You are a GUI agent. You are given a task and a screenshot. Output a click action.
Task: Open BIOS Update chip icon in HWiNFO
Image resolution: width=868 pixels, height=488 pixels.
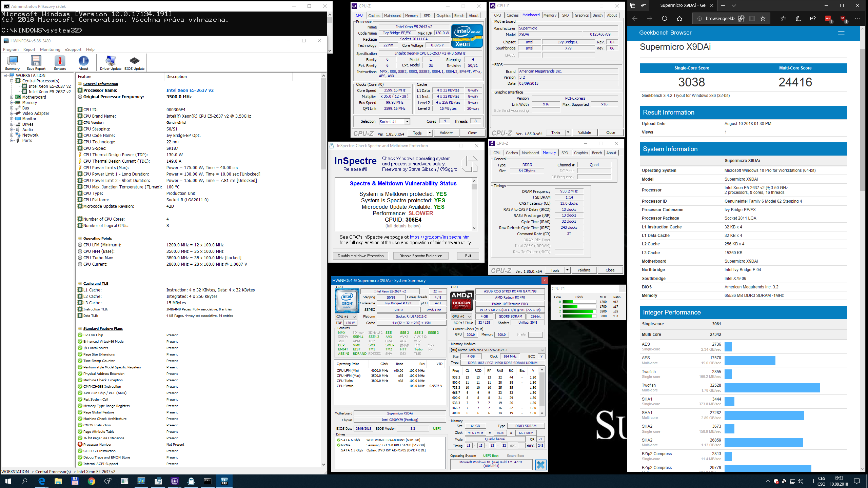[134, 62]
